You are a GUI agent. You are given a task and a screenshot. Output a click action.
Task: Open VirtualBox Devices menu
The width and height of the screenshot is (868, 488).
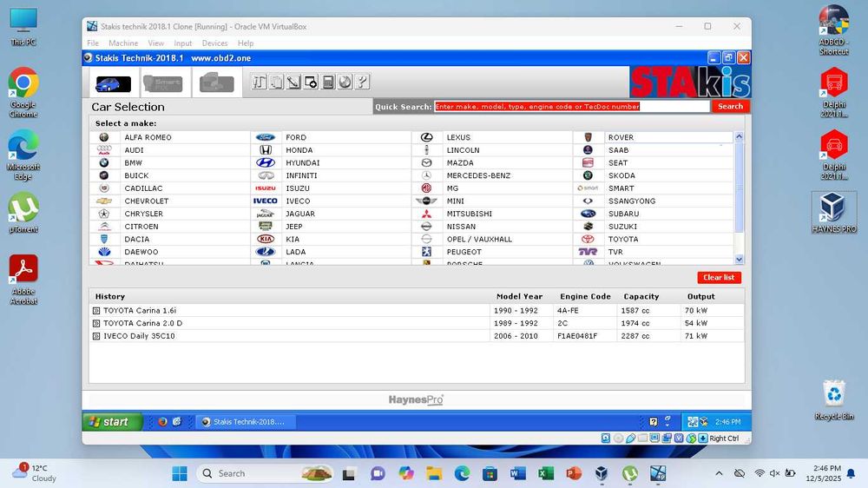click(214, 43)
